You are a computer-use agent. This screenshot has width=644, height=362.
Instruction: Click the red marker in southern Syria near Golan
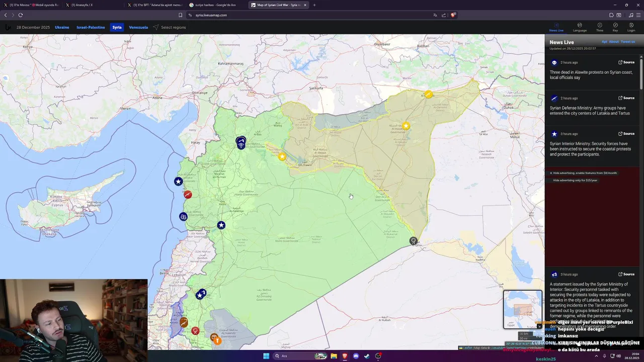tap(195, 330)
